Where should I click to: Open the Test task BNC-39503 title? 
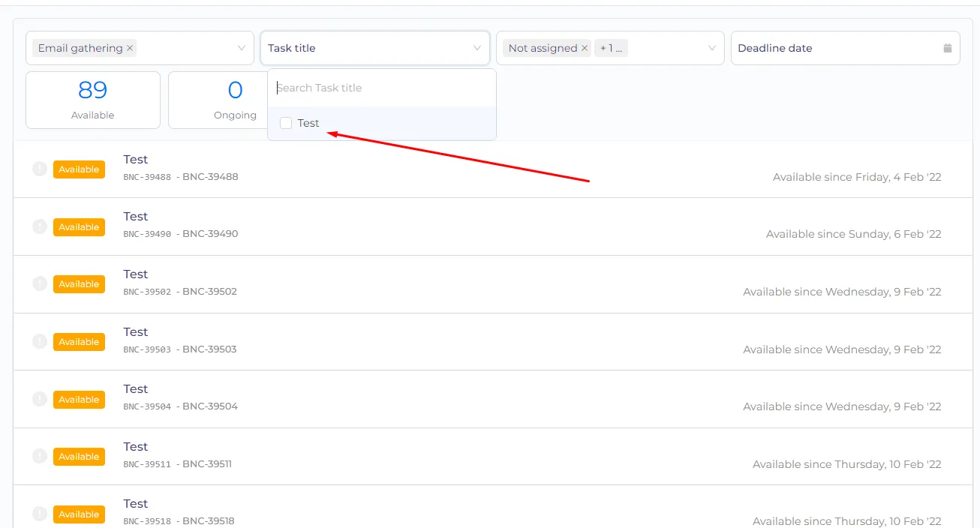tap(136, 331)
